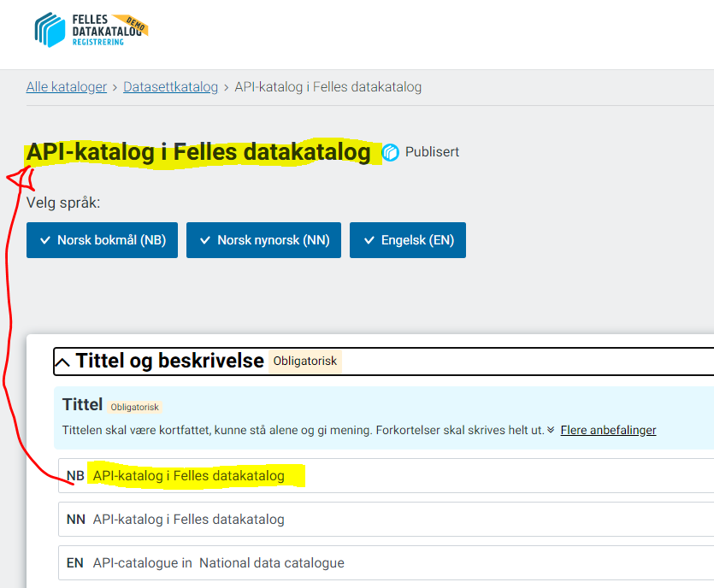Click the Publisert status label

click(x=432, y=151)
